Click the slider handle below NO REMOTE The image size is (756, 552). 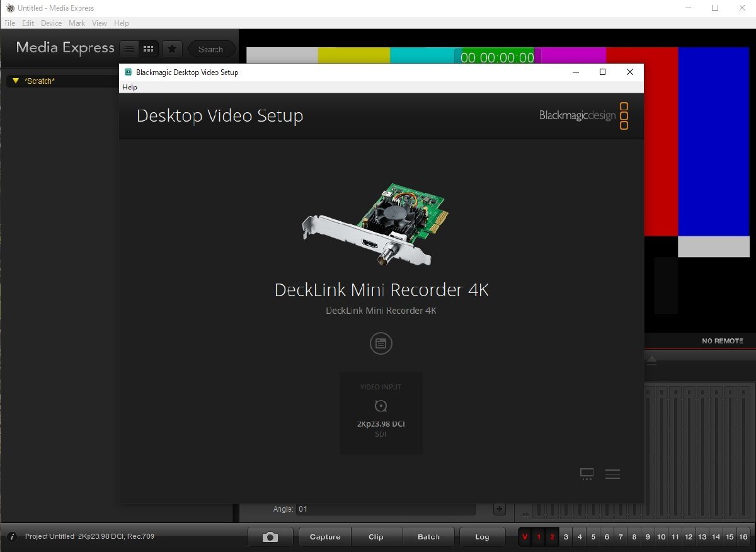coord(652,359)
